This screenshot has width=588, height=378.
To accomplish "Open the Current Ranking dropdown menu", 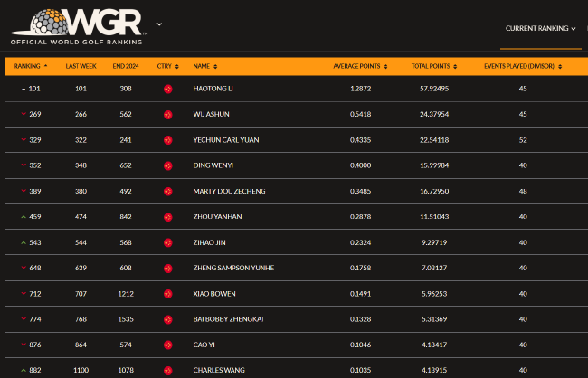I will 540,29.
